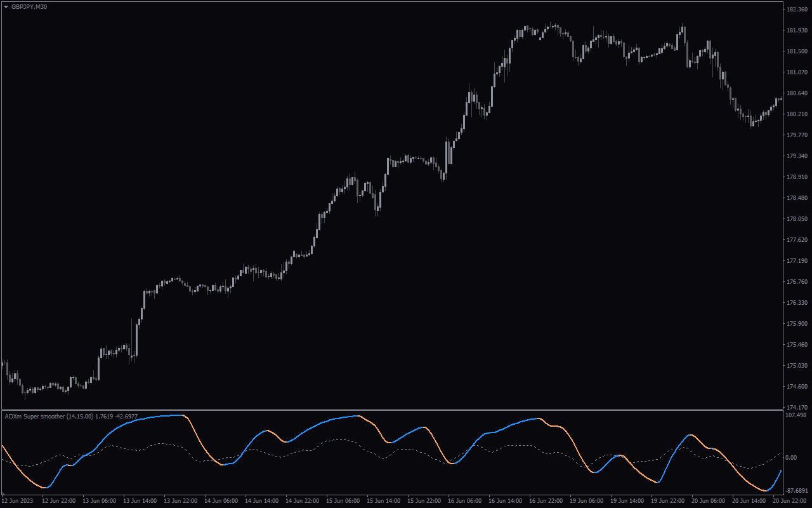Select the 19 Jun 06:00 time label
812x508 pixels.
point(586,501)
